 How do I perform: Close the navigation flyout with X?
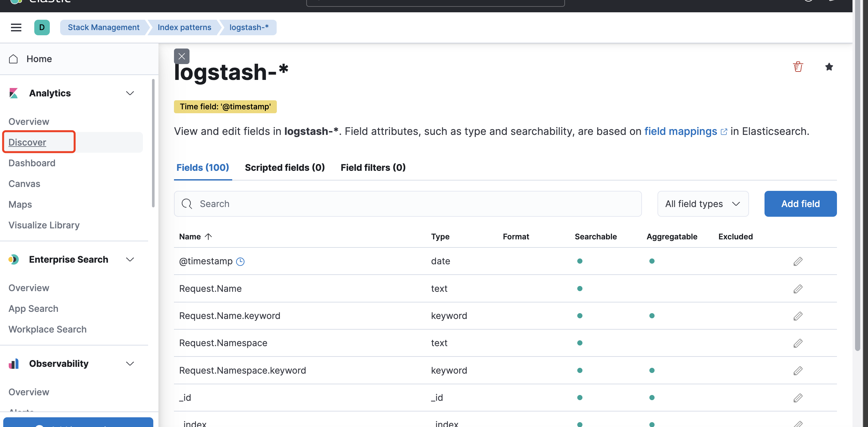tap(182, 56)
